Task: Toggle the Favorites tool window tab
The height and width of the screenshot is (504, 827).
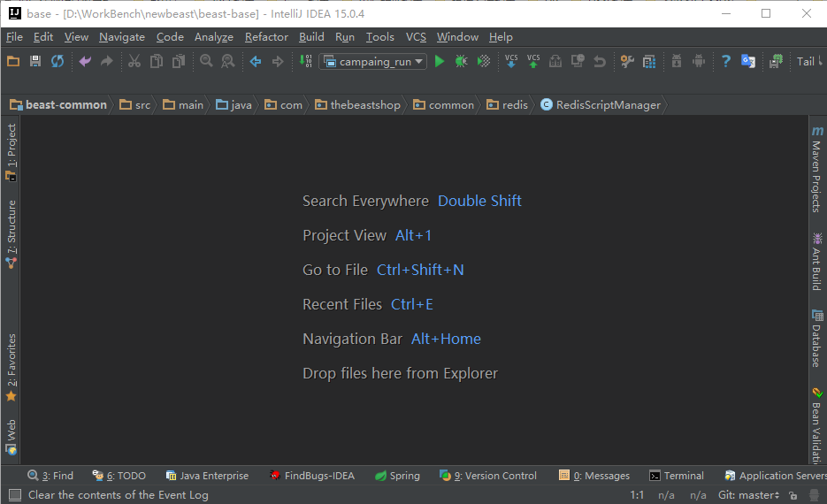Action: (11, 368)
